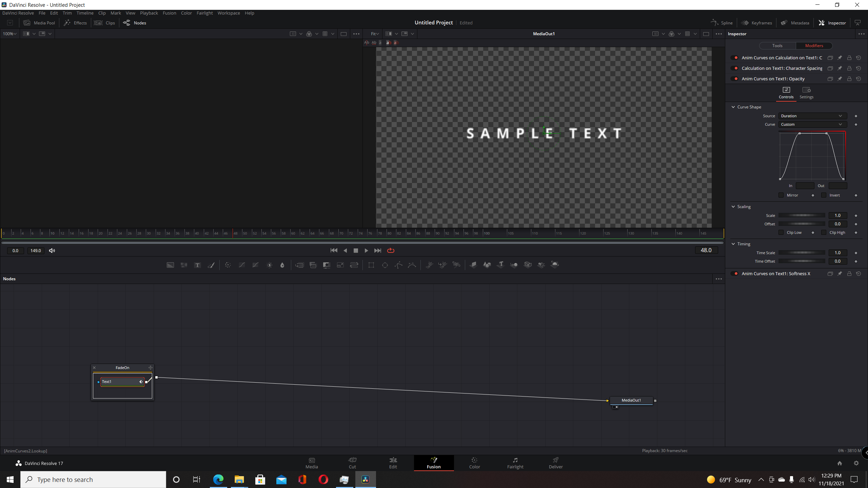Add the Brightness Contrast tool
868x488 pixels.
pos(269,265)
